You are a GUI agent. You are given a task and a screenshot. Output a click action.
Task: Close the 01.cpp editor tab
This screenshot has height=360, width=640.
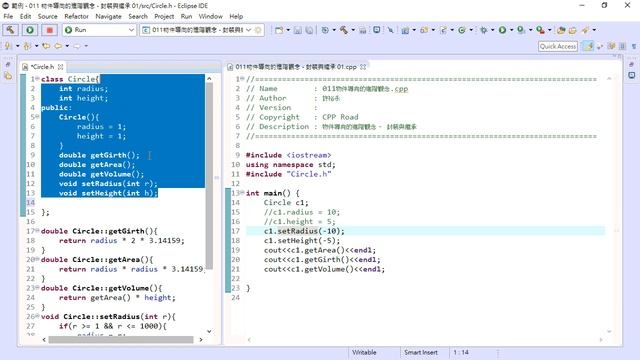click(x=363, y=67)
